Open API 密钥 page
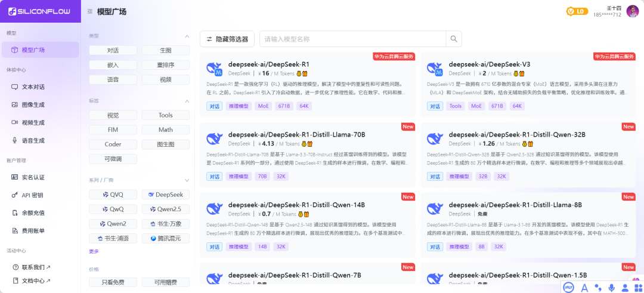 pos(41,195)
